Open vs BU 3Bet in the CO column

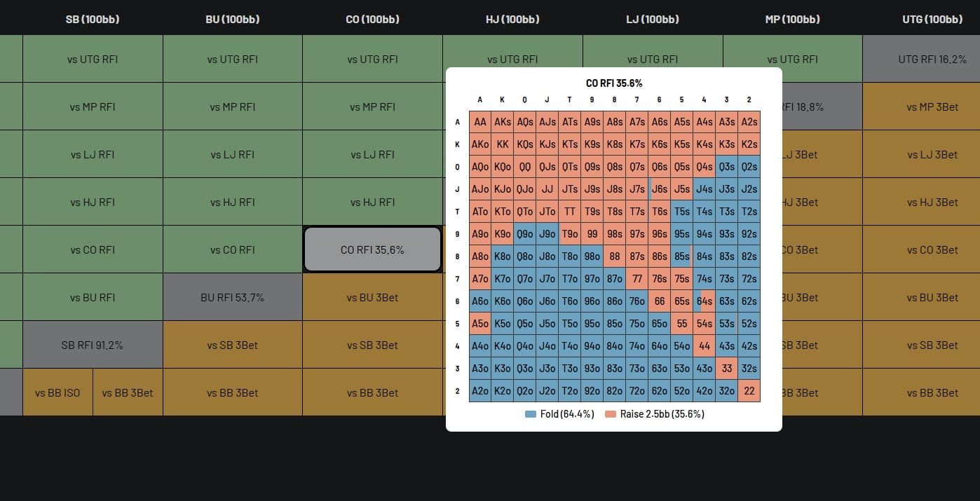373,297
